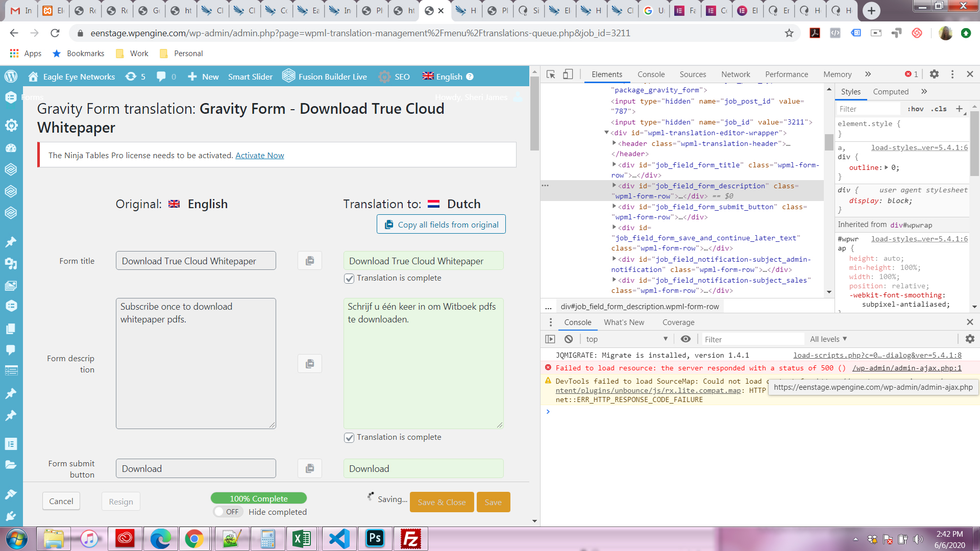Image resolution: width=980 pixels, height=551 pixels.
Task: Open the Performance tab
Action: 787,74
